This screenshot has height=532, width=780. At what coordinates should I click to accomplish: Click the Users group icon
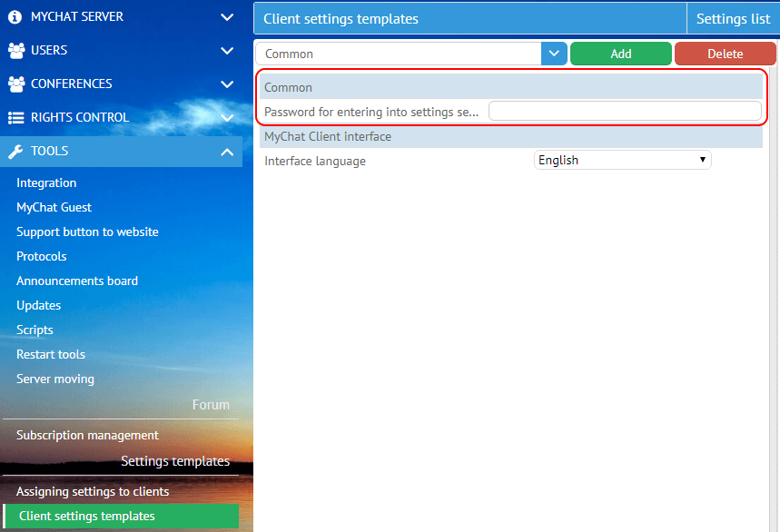tap(15, 50)
